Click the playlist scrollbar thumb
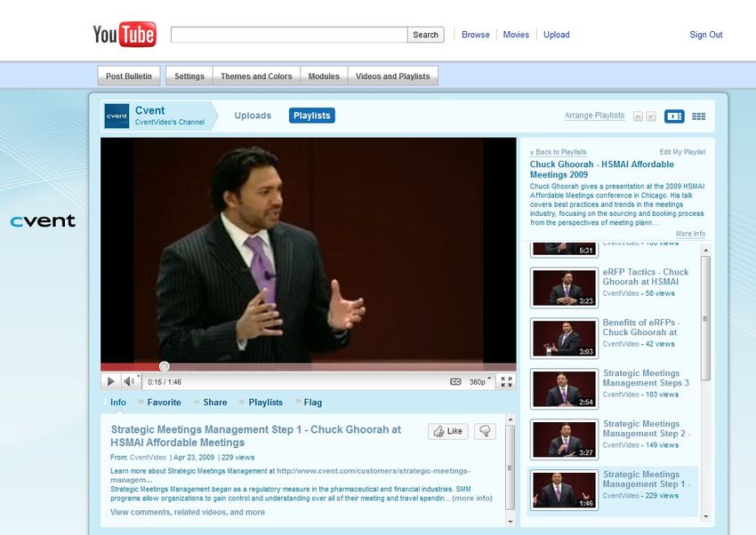The width and height of the screenshot is (756, 535). coord(706,318)
